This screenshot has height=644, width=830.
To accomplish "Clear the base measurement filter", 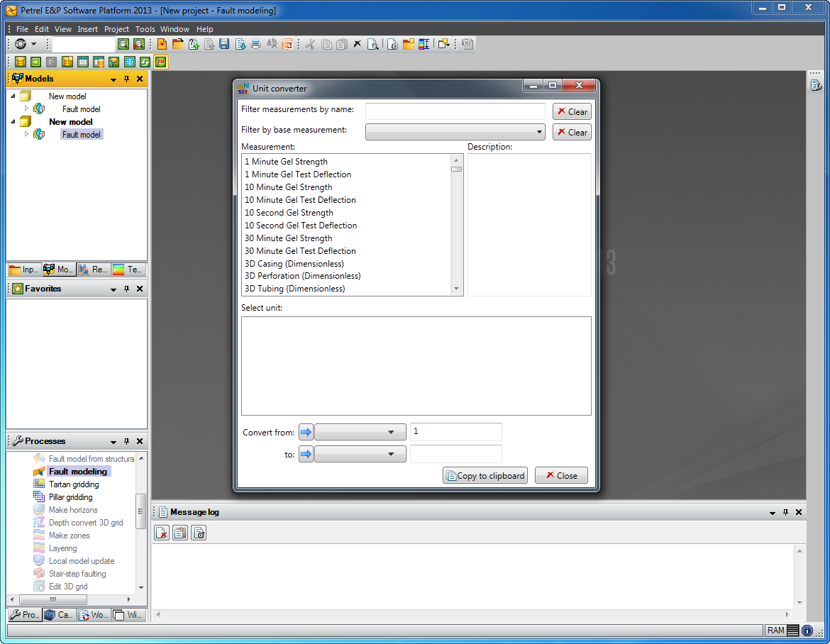I will click(x=572, y=133).
